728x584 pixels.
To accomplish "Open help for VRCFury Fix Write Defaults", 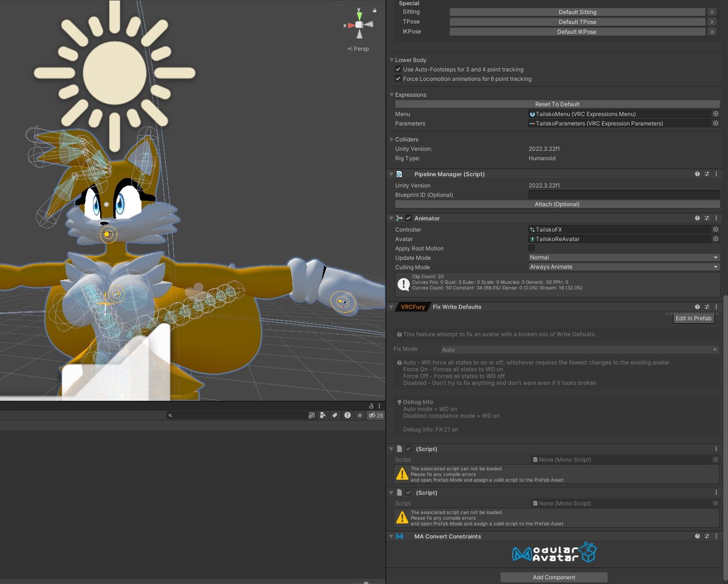I will (697, 307).
